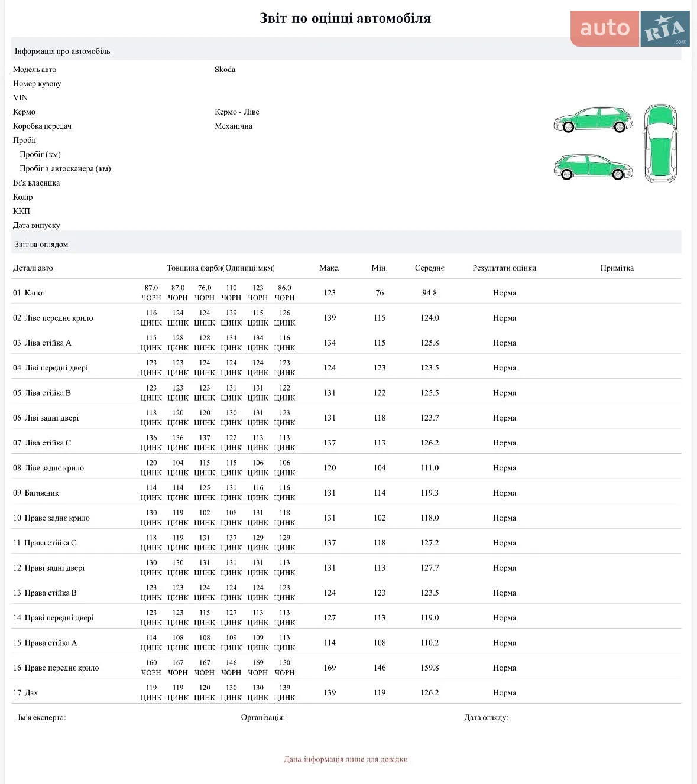Click 'Дана інформація лише для довідки' footer text

(346, 759)
